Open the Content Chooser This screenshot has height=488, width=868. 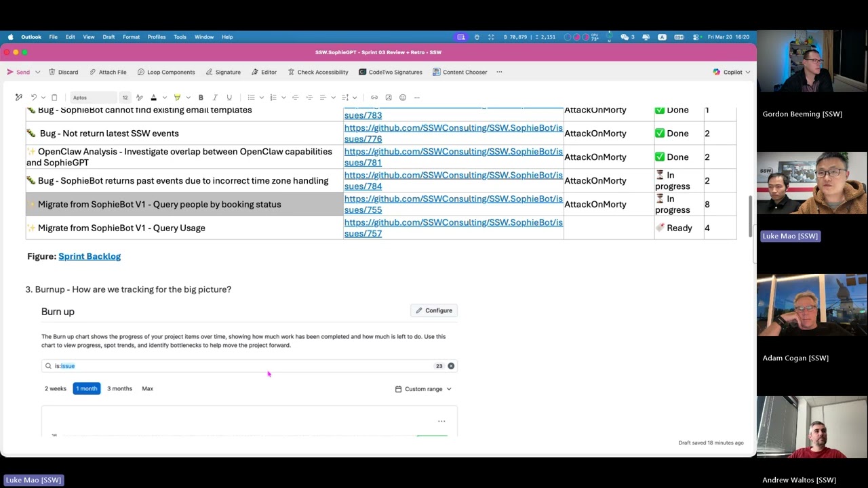pos(460,72)
